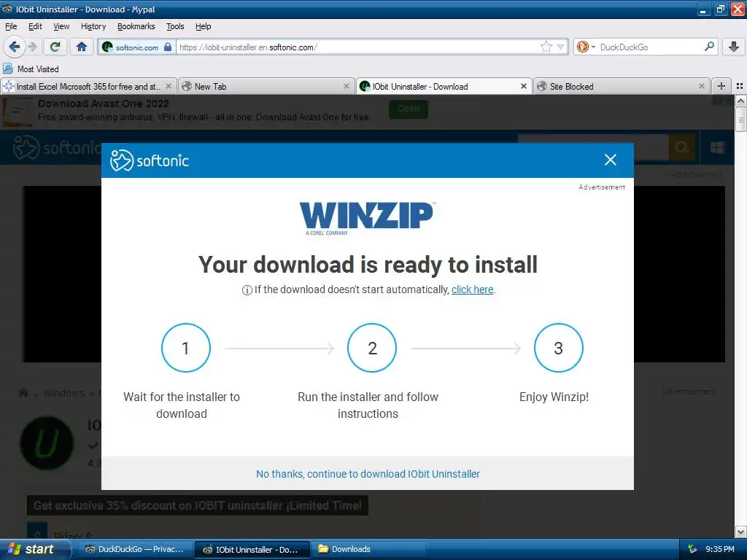Viewport: 747px width, 560px height.
Task: Click the info icon beside download message
Action: point(247,290)
